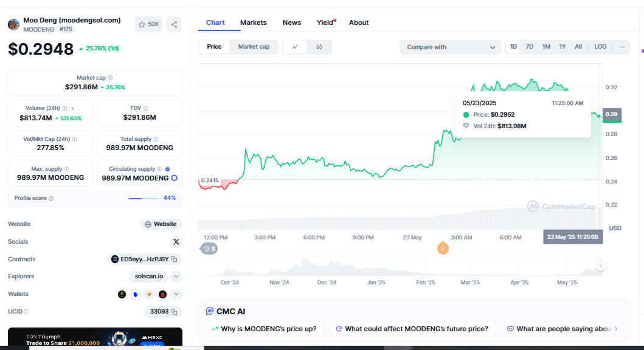Set chart range to 1D
Image resolution: width=644 pixels, height=350 pixels.
click(513, 47)
